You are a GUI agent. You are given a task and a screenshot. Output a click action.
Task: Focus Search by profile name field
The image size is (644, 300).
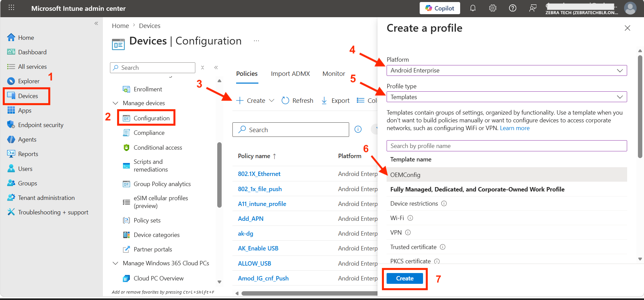pyautogui.click(x=507, y=146)
